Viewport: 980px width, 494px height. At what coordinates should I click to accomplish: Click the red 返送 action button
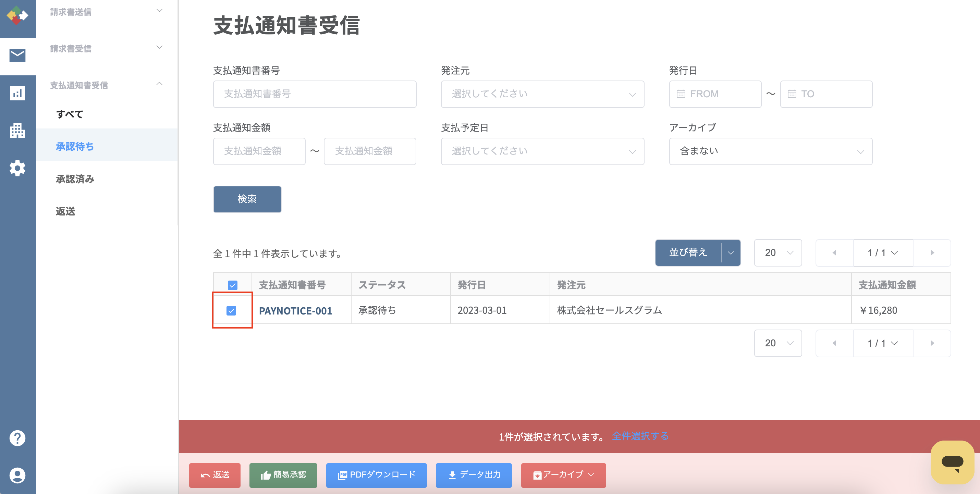215,475
